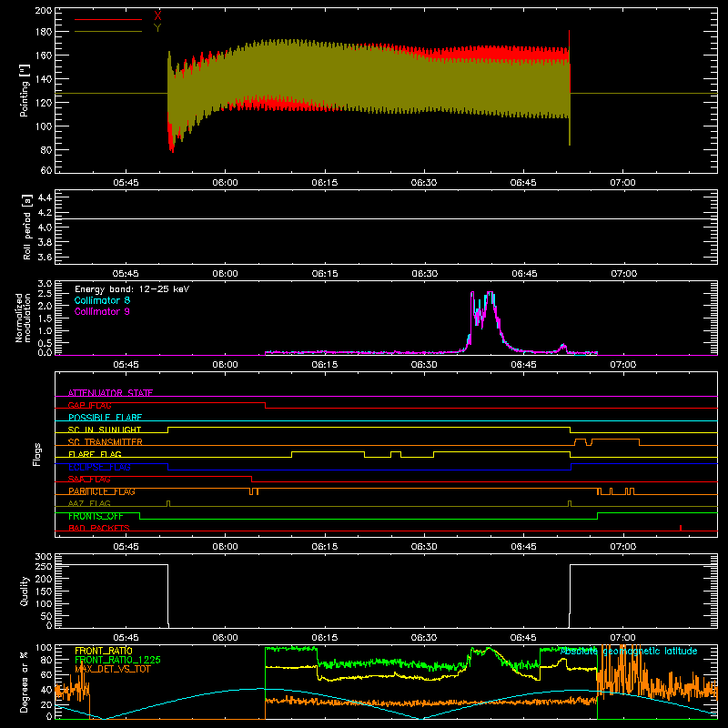Screen dimensions: 728x728
Task: Select the ECLIPSE_FLAG label
Action: click(99, 467)
